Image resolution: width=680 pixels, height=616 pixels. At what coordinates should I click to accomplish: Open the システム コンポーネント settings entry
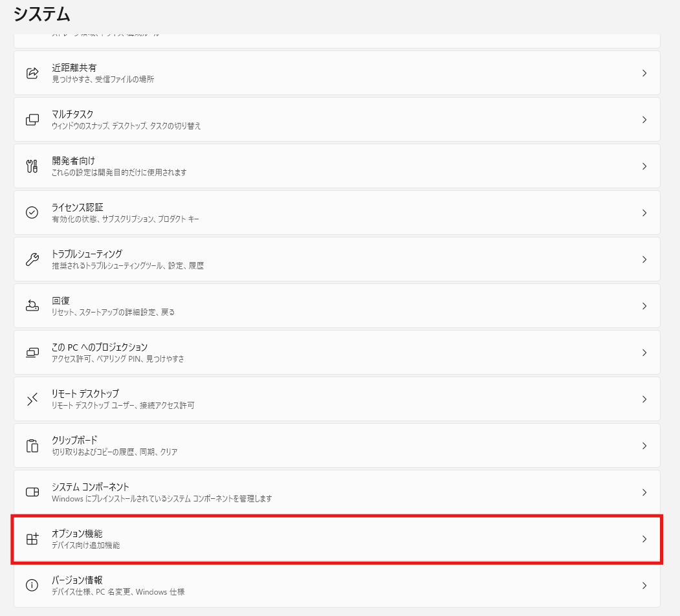[337, 492]
